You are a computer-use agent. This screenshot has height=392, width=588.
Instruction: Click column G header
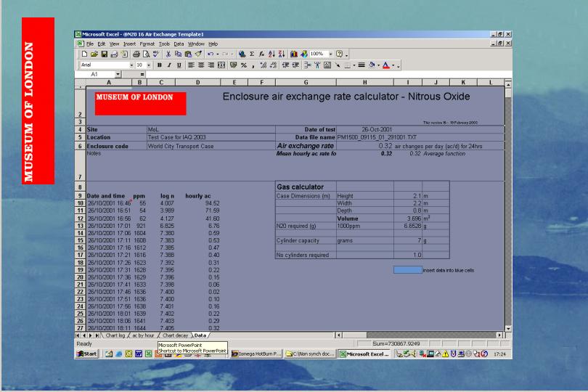coord(306,83)
